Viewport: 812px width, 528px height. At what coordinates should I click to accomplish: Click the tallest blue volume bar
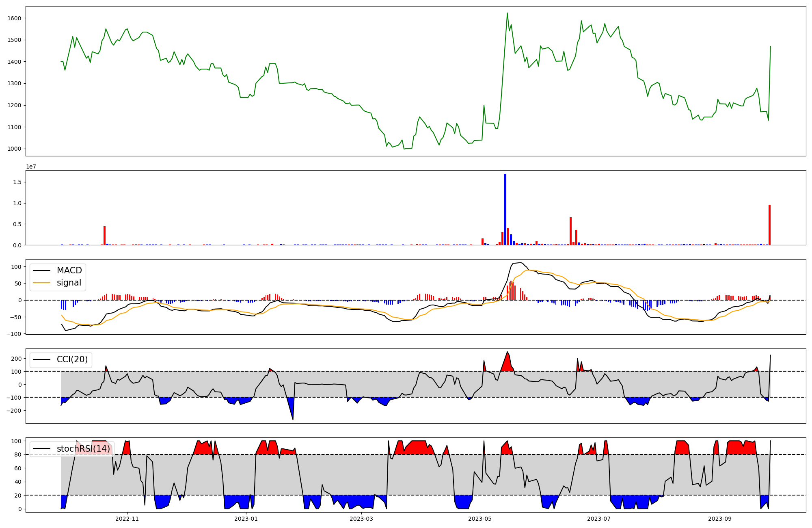505,209
